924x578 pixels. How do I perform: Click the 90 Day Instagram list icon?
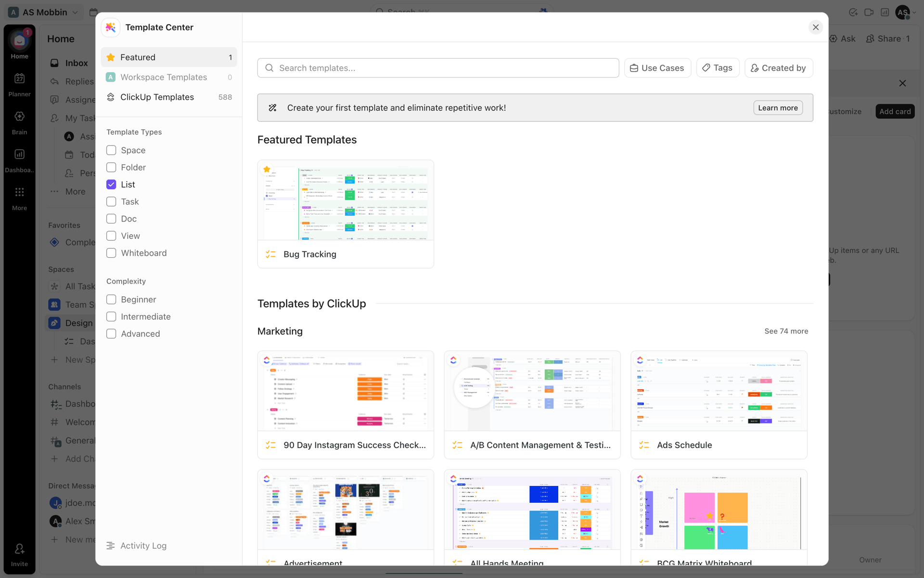pyautogui.click(x=271, y=445)
